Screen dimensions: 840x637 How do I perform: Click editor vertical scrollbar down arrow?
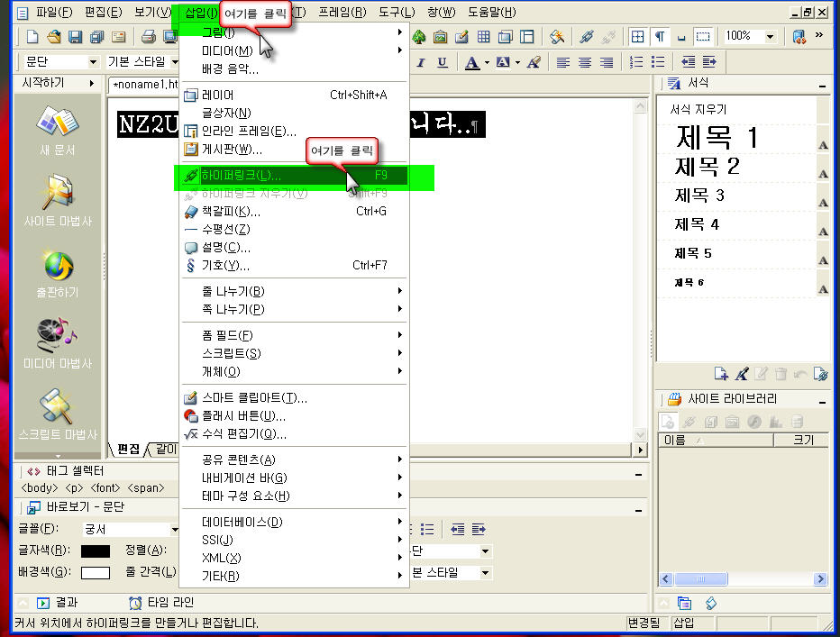coord(640,434)
